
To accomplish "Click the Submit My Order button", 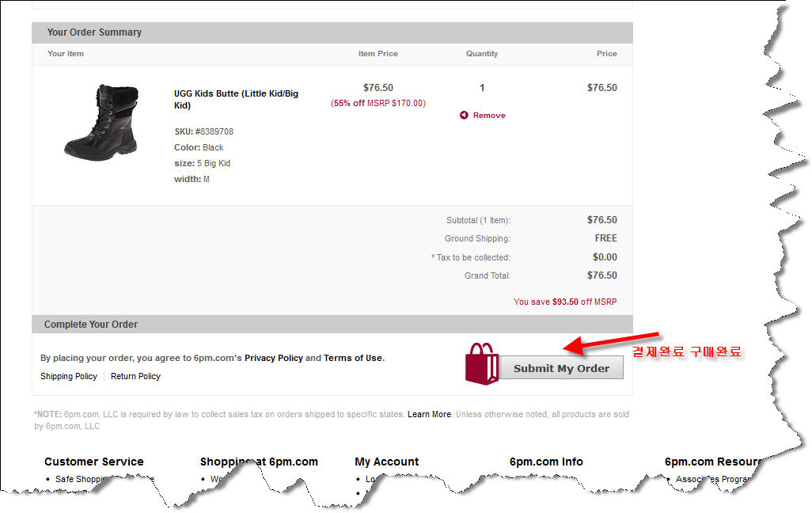I will pyautogui.click(x=561, y=368).
